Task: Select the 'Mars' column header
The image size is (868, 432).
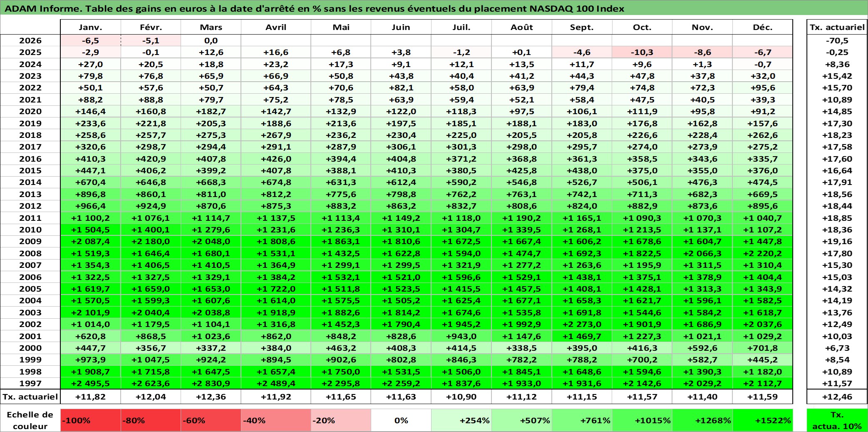Action: (211, 27)
